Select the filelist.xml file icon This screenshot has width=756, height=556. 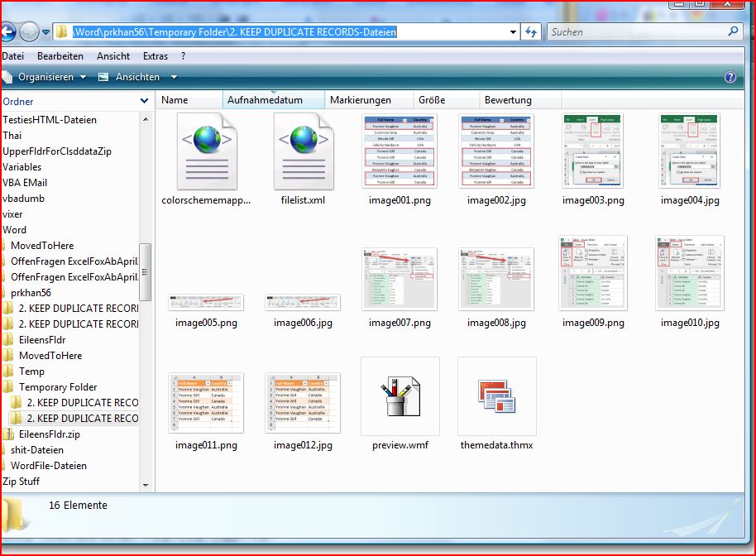point(304,152)
